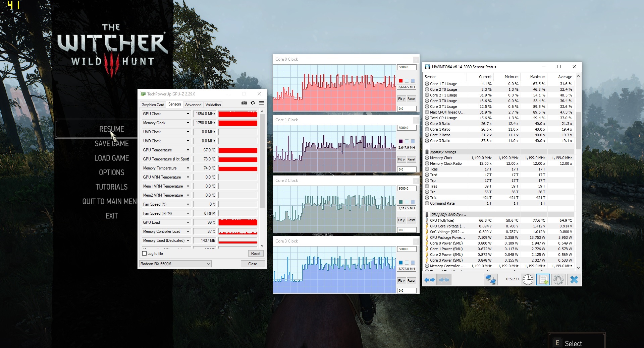Click the circle icon beside Total CPU Usage
Image resolution: width=644 pixels, height=348 pixels.
(x=427, y=118)
